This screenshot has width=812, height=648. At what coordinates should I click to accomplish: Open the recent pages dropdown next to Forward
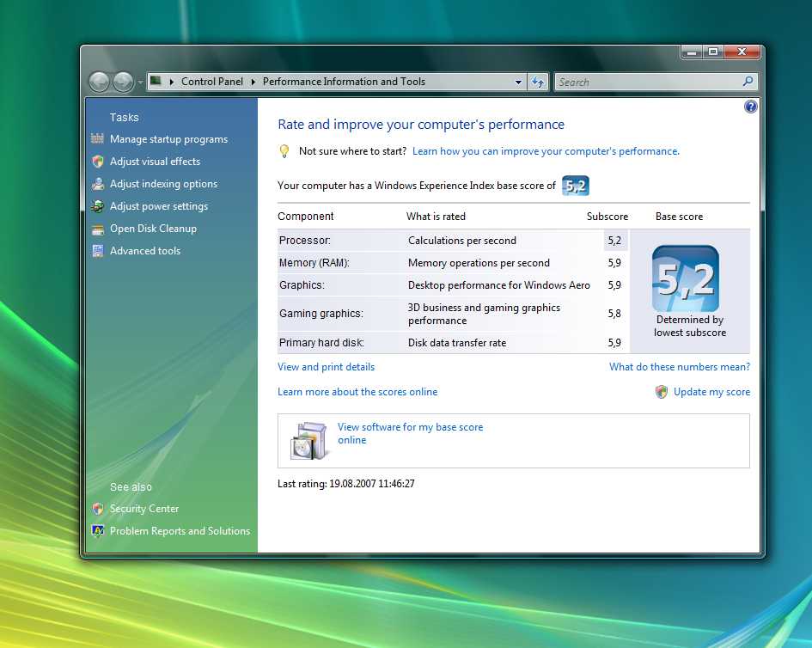[x=140, y=83]
